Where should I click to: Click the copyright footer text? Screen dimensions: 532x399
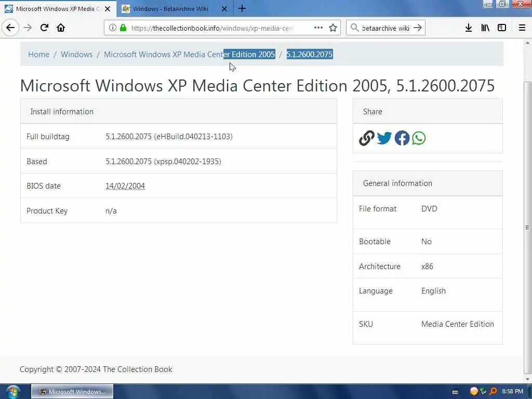(96, 369)
